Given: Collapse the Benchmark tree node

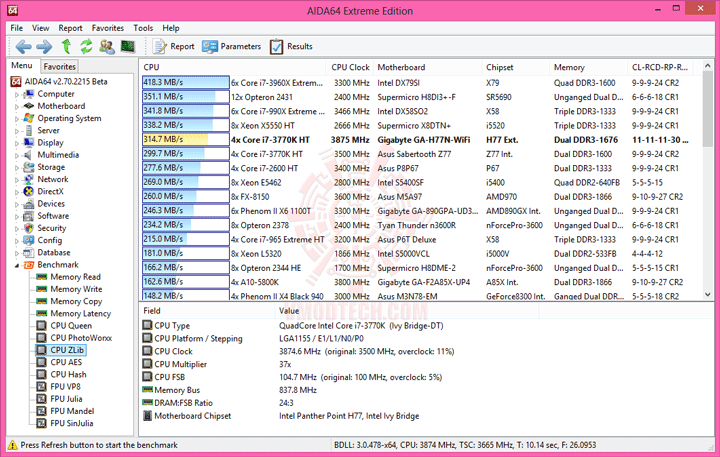Looking at the screenshot, I should point(17,265).
